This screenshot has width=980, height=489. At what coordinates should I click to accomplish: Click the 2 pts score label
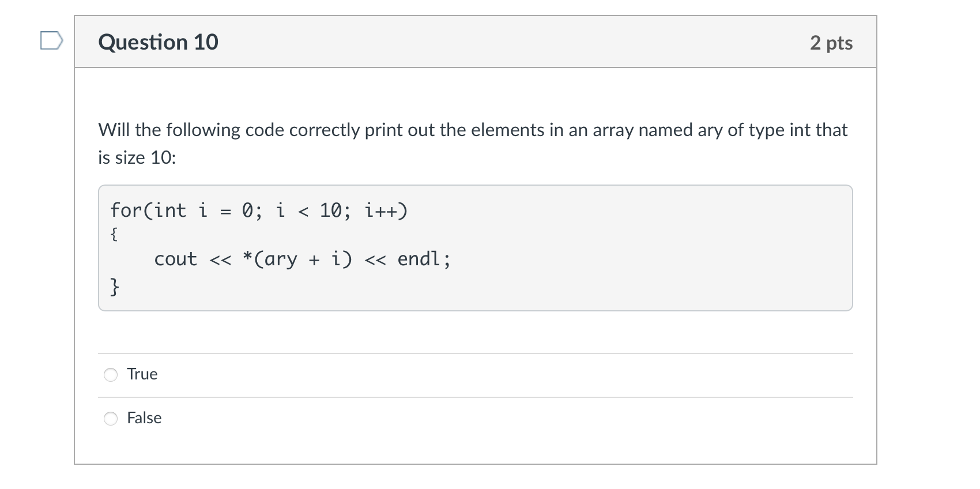click(831, 43)
